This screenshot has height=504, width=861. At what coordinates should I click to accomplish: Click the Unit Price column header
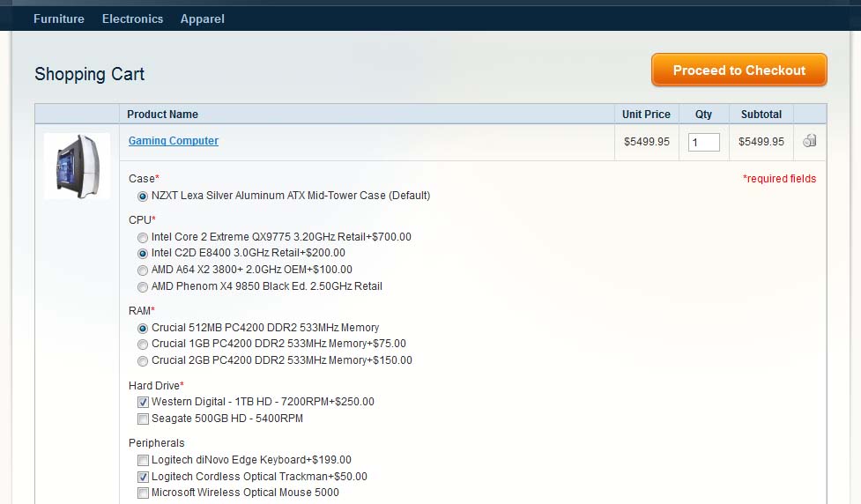(646, 115)
